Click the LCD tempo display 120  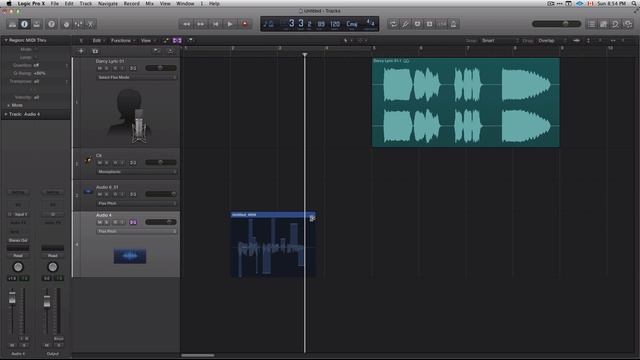(x=335, y=24)
